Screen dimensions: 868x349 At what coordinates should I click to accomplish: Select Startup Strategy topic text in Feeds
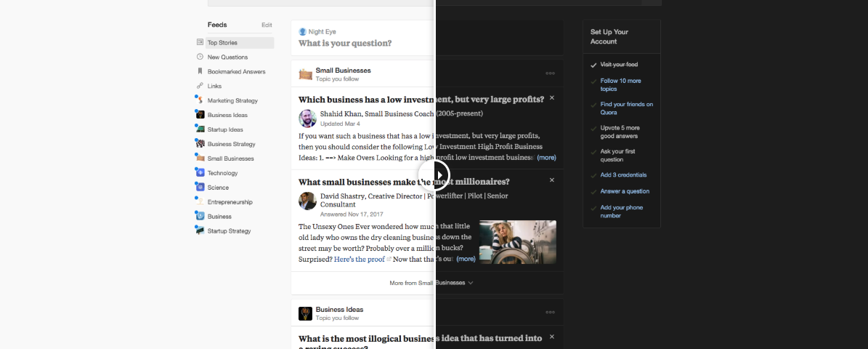[230, 231]
